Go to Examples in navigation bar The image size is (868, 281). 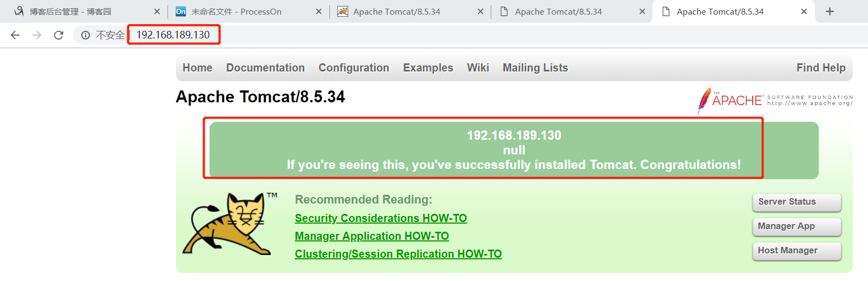coord(428,68)
